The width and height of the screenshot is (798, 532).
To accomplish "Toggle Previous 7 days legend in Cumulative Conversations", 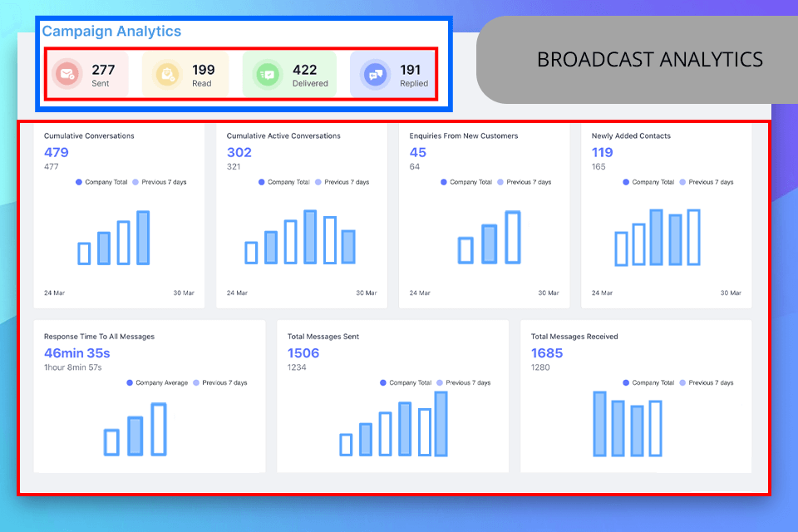I will click(160, 182).
